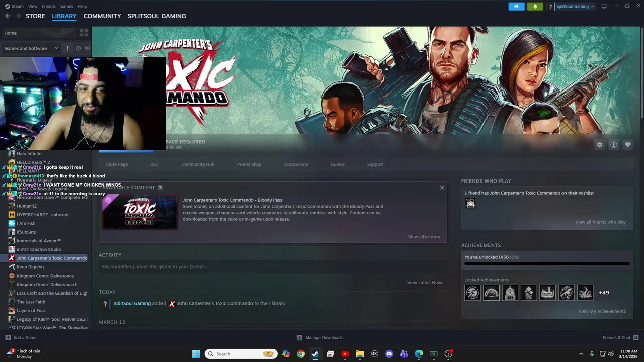Click first locked achievement icon
Image resolution: width=644 pixels, height=362 pixels.
coord(472,293)
